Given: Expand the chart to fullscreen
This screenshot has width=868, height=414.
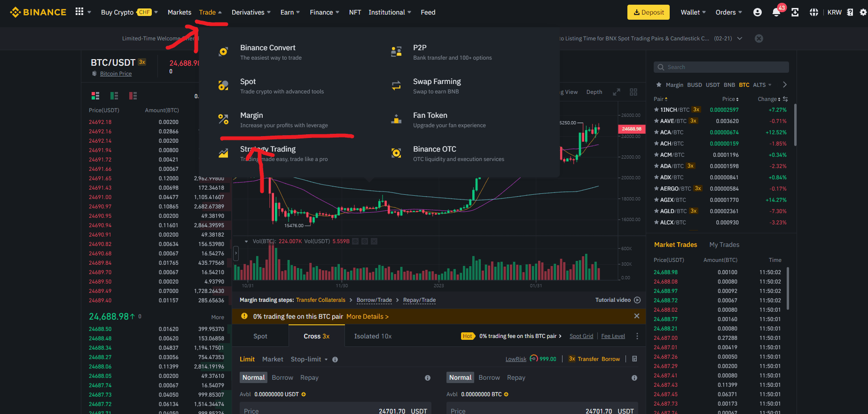Looking at the screenshot, I should [x=616, y=92].
